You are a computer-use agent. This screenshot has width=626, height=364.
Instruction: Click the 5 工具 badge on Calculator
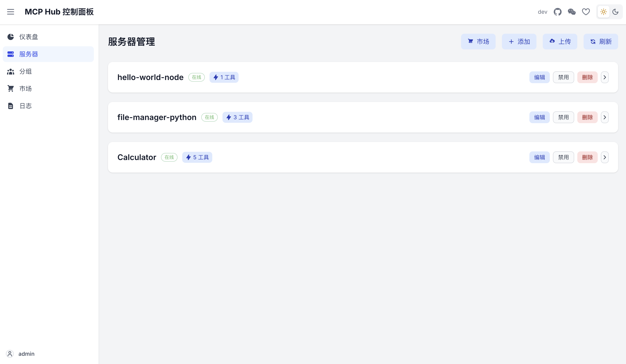[x=197, y=157]
